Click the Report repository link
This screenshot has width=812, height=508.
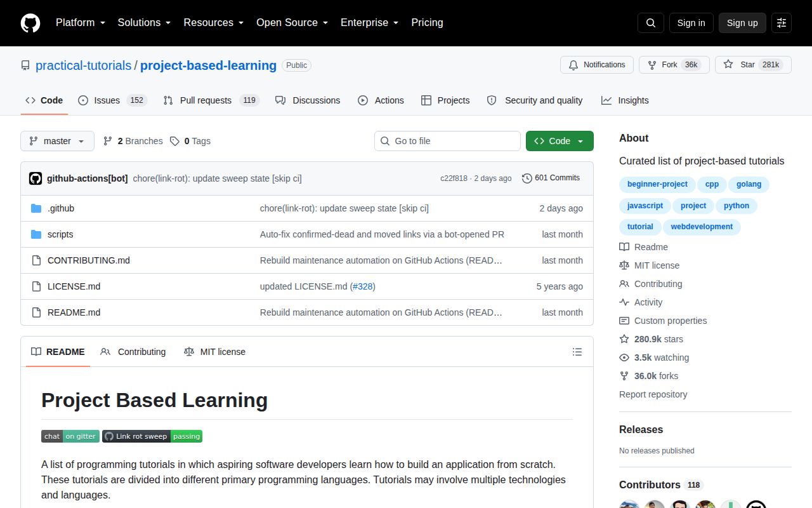pos(653,394)
